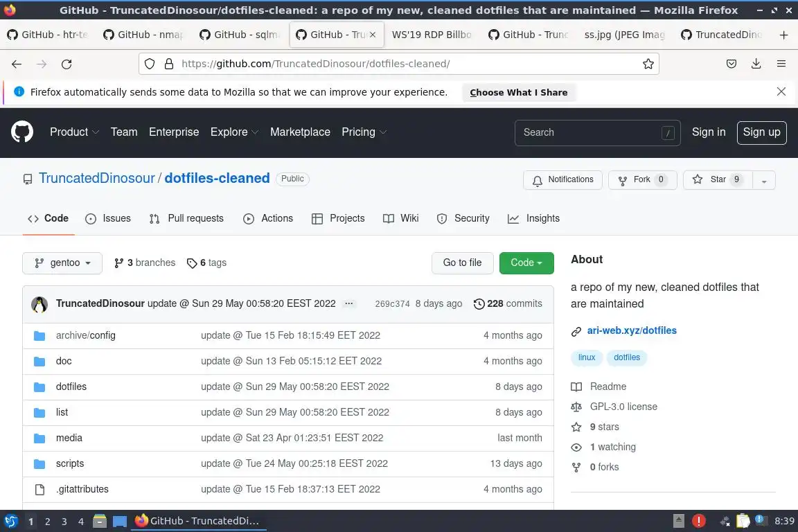Click the archive/config folder icon
The height and width of the screenshot is (532, 798).
[x=39, y=335]
